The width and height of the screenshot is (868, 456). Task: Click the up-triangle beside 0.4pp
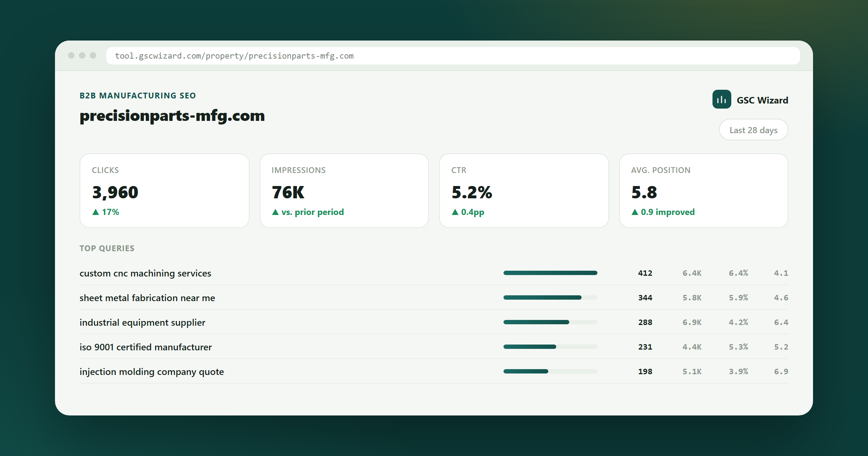click(455, 212)
